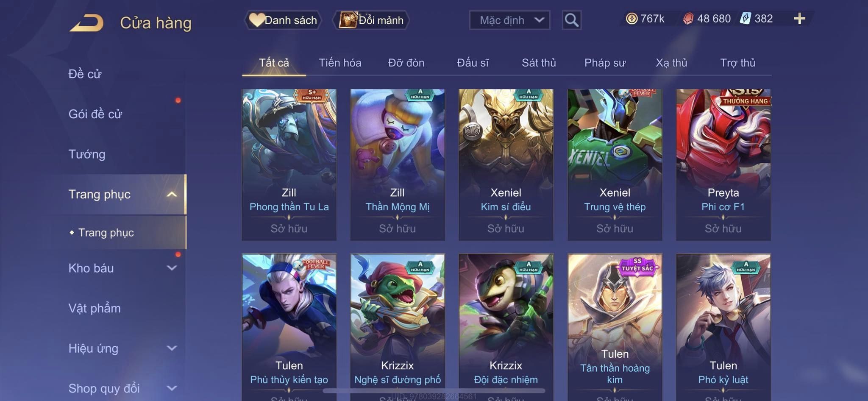Expand the Shop quy đổi section
Viewport: 868px width, 401px height.
point(172,388)
